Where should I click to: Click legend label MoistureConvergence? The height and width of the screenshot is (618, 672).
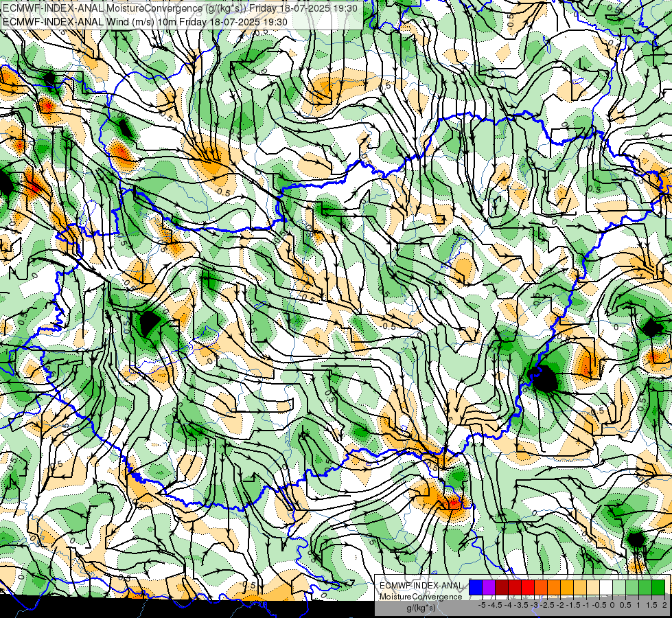pos(421,597)
